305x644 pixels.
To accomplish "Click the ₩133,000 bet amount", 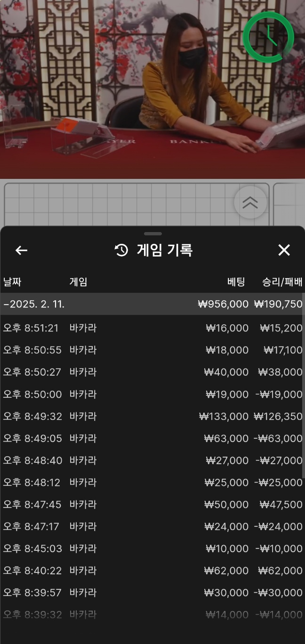I will pyautogui.click(x=224, y=417).
